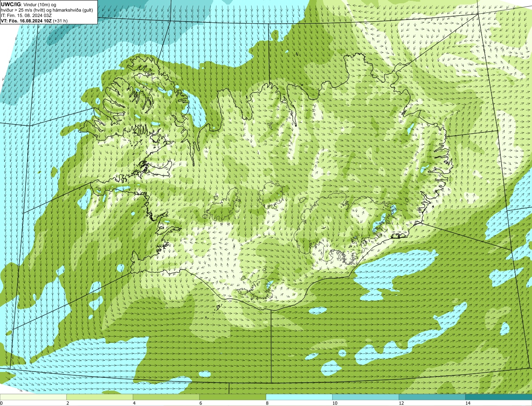Click the legend scale label '2'
532x406 pixels.
[67, 403]
